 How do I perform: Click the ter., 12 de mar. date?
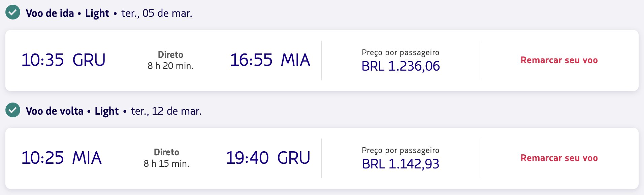point(166,111)
